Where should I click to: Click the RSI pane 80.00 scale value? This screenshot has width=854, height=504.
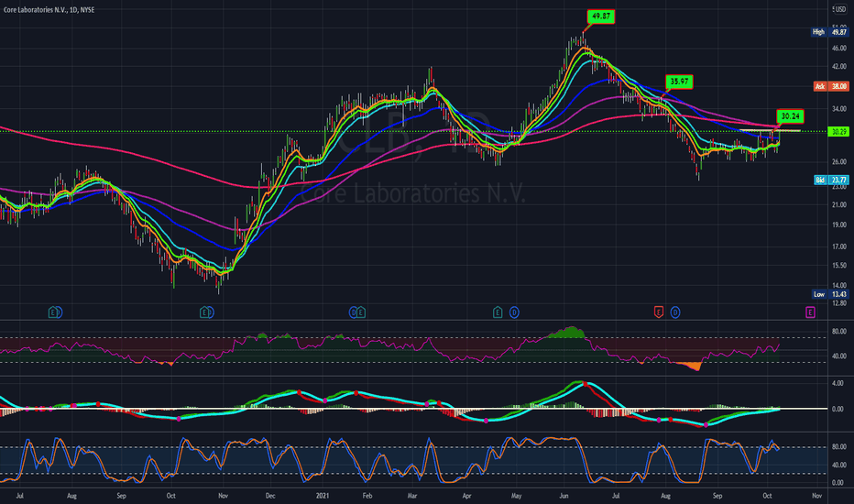coord(838,332)
